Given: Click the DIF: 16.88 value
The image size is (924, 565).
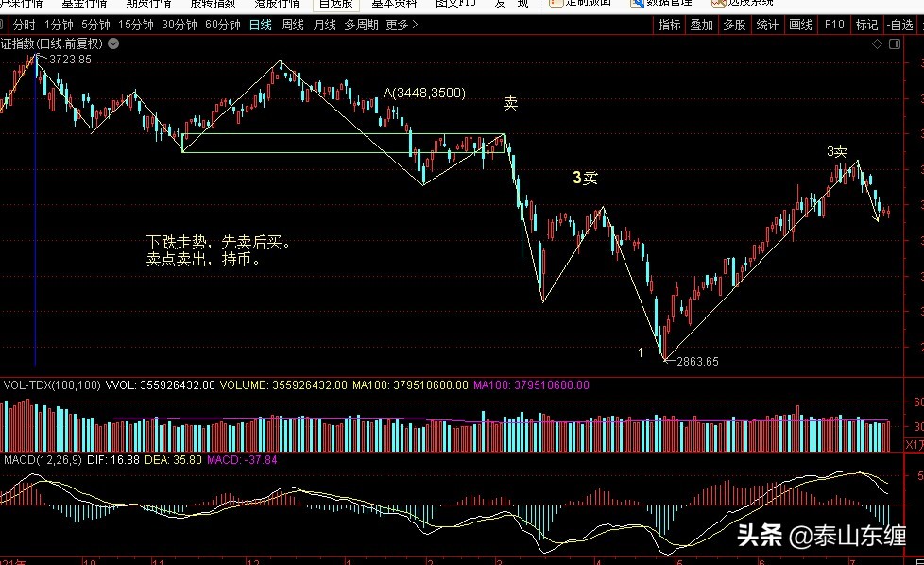Looking at the screenshot, I should (113, 459).
